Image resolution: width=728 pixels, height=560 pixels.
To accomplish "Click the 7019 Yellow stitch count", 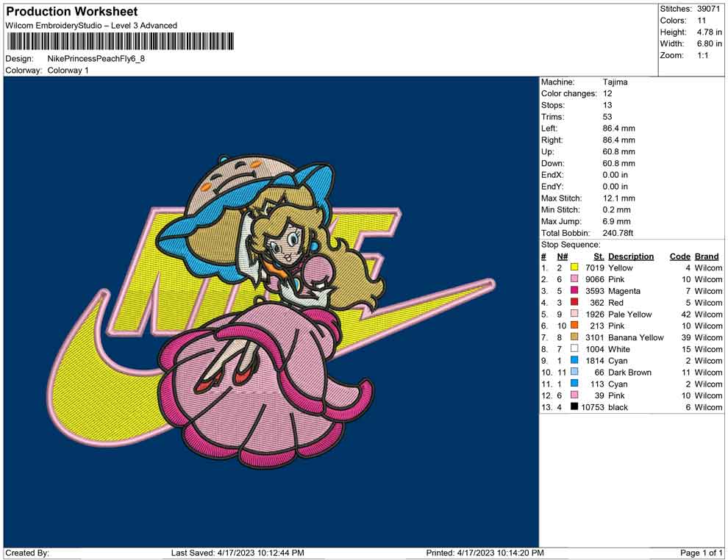I will point(595,268).
